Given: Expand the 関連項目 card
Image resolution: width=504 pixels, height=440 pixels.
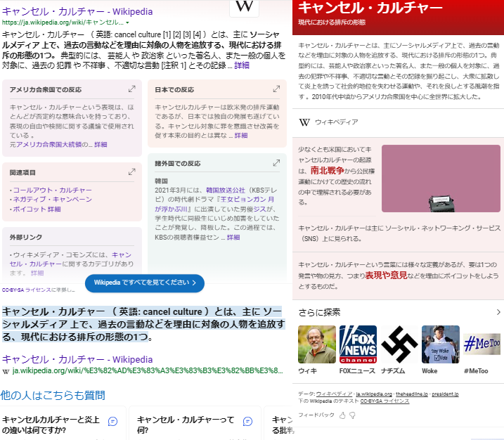Looking at the screenshot, I should 131,172.
